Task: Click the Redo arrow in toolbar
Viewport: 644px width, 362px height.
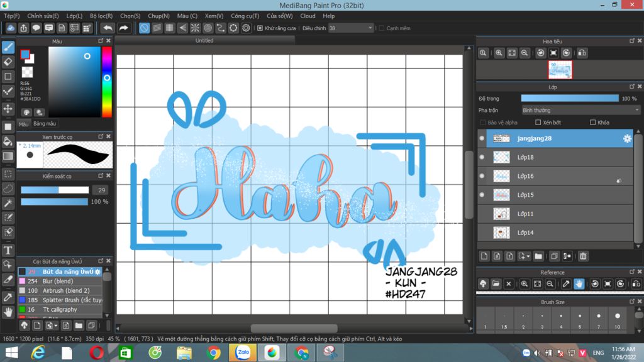Action: click(123, 28)
